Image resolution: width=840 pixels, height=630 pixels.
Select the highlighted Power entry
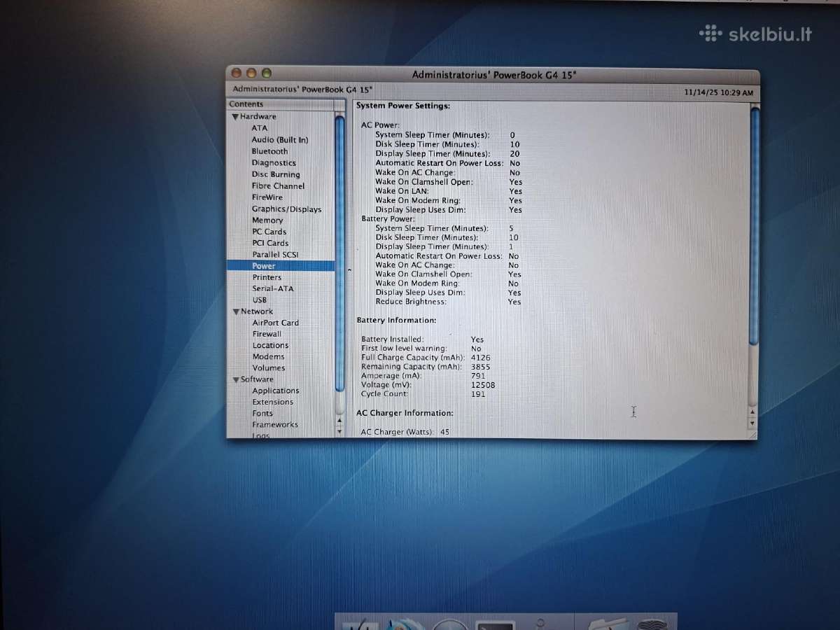[281, 266]
